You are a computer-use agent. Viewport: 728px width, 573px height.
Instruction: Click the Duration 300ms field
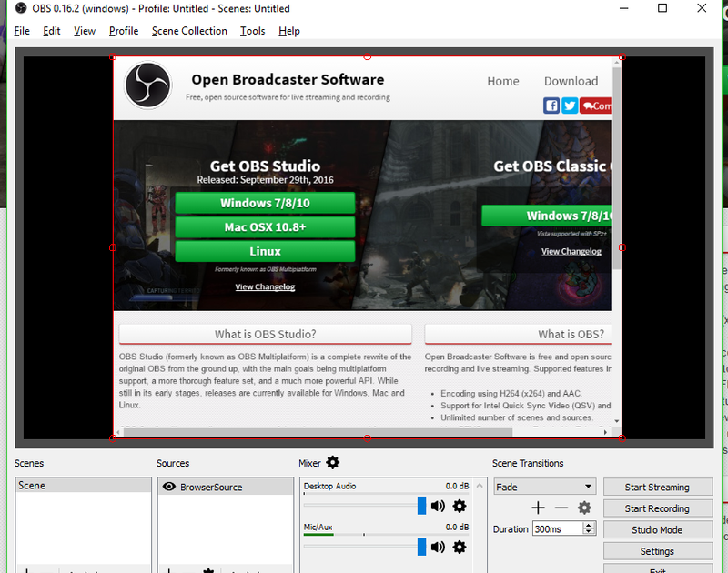pyautogui.click(x=559, y=529)
